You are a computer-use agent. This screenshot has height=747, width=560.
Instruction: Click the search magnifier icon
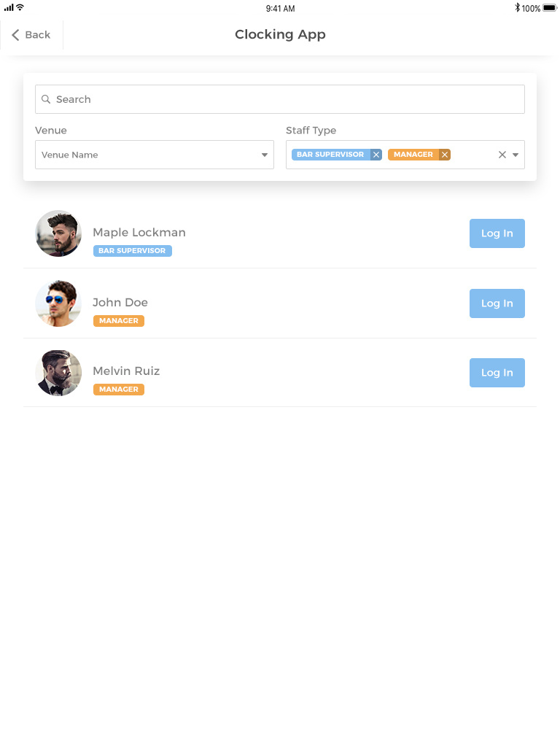(x=46, y=99)
